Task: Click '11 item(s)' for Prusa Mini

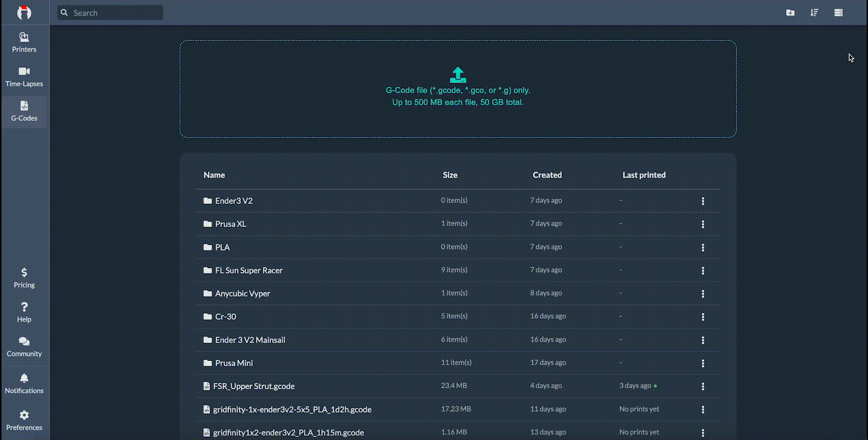Action: 456,362
